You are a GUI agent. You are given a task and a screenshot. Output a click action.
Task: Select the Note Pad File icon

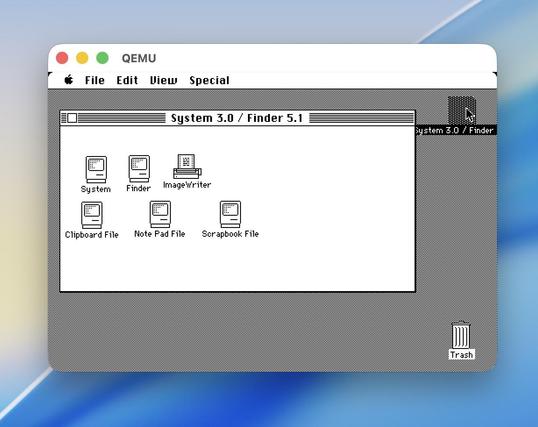coord(160,214)
